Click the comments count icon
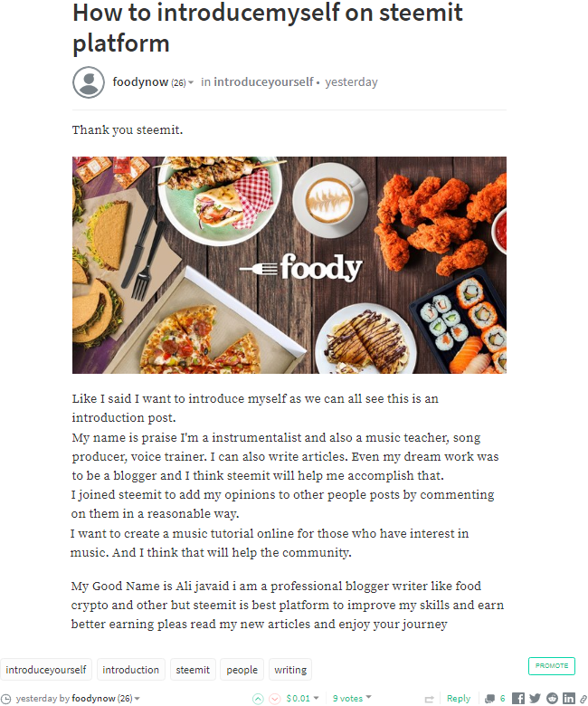The image size is (588, 706). [x=489, y=698]
